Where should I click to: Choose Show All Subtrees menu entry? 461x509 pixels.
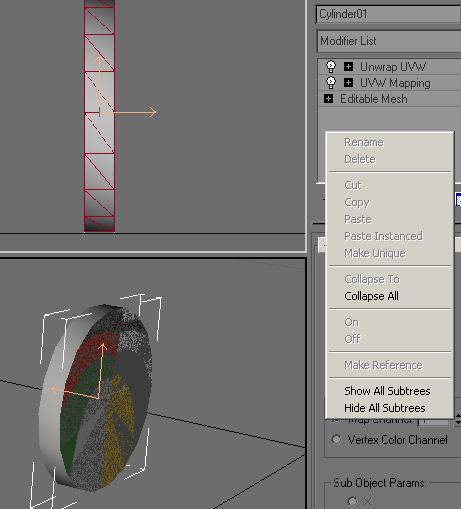[387, 391]
